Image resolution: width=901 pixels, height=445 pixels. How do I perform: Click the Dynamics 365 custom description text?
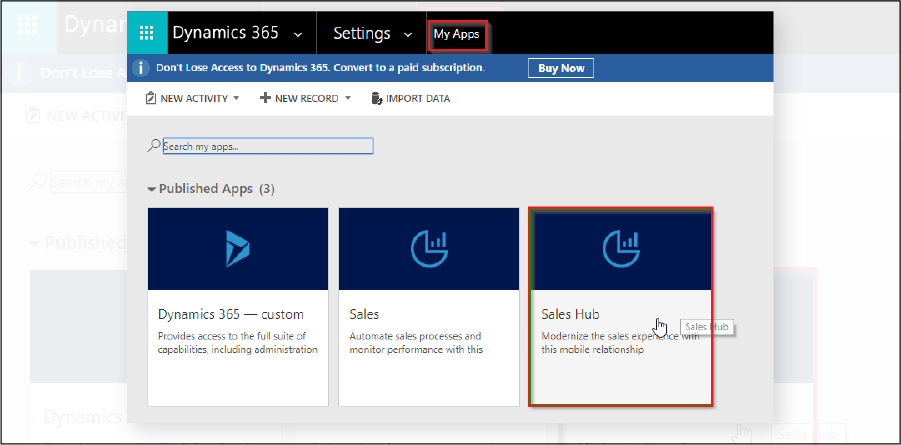coord(237,343)
